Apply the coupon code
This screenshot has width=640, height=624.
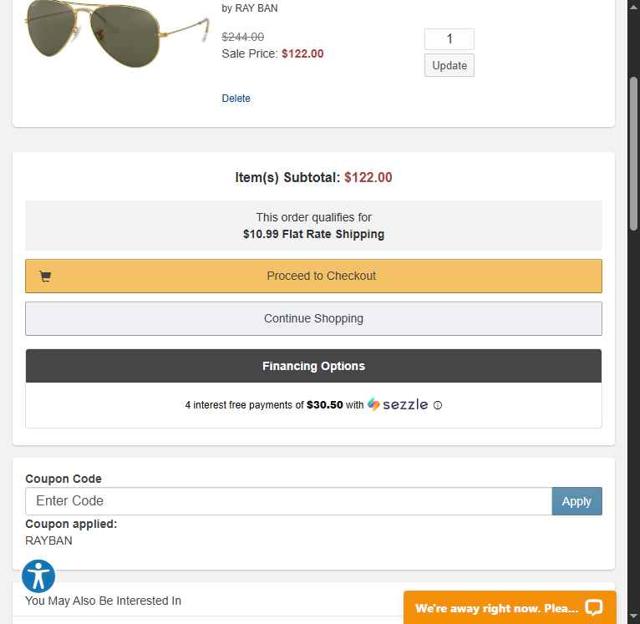click(576, 501)
